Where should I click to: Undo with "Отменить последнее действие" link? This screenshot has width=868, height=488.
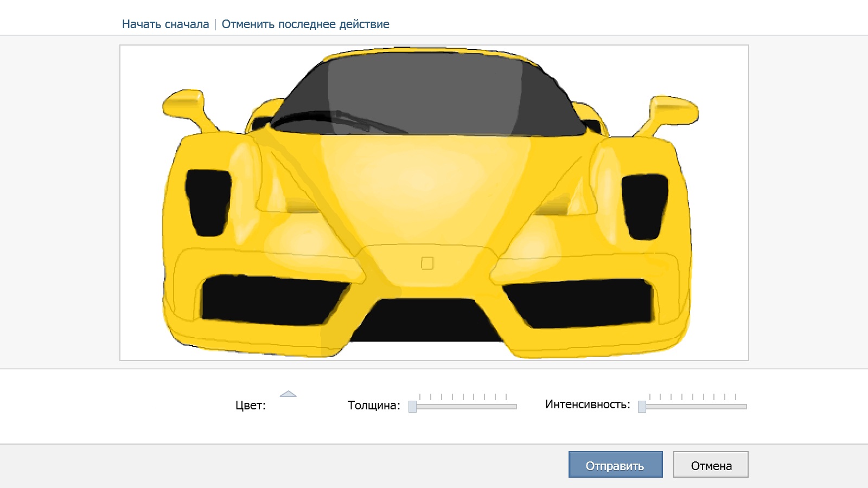tap(305, 24)
